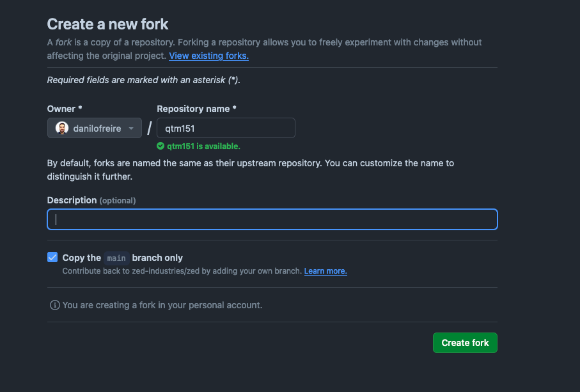Click the info icon beside personal account note
Viewport: 580px width, 392px height.
point(54,305)
